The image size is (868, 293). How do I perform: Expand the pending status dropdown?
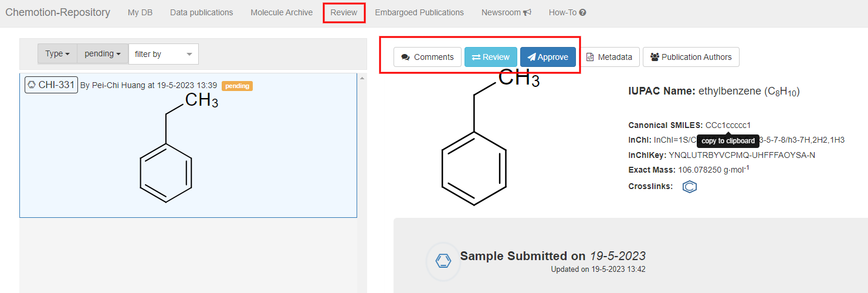point(103,54)
